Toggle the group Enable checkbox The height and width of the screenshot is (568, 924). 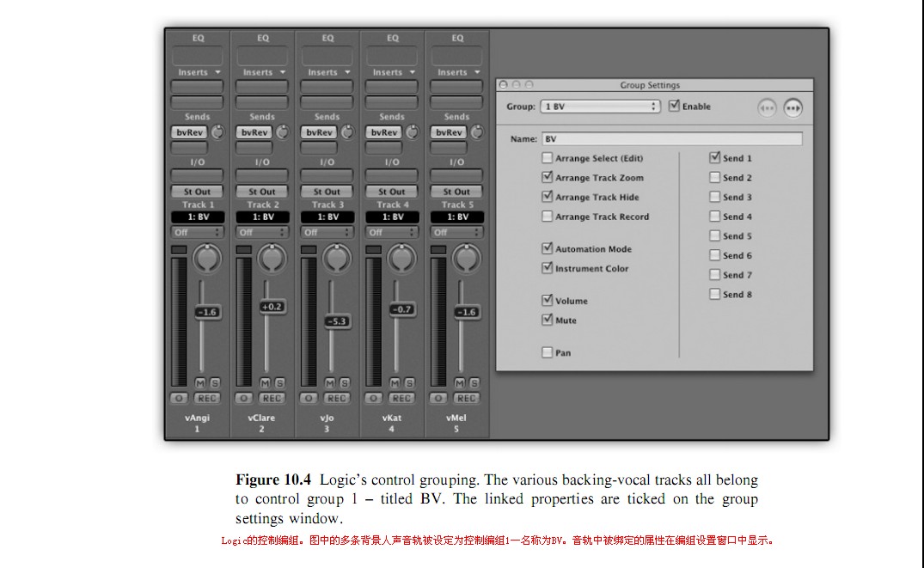click(x=674, y=106)
